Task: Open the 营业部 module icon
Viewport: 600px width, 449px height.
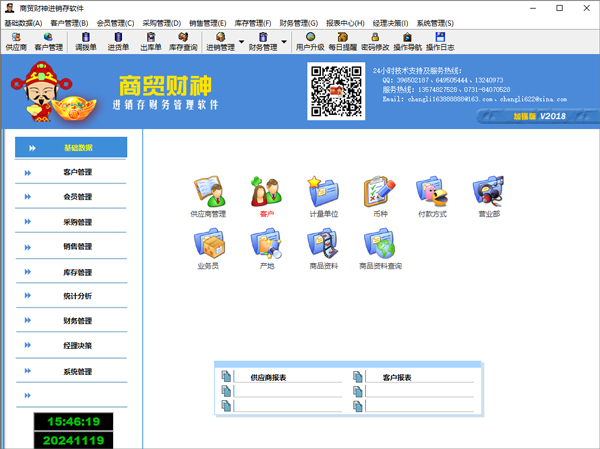Action: pyautogui.click(x=489, y=197)
